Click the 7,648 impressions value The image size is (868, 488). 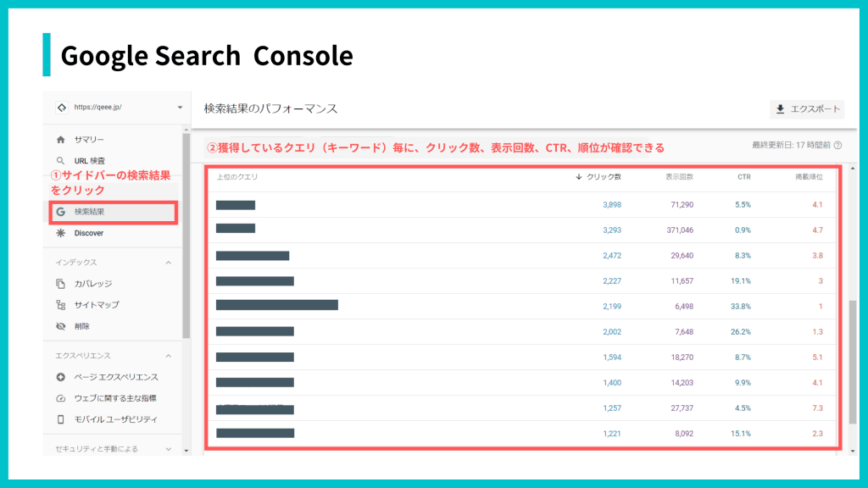click(x=684, y=332)
